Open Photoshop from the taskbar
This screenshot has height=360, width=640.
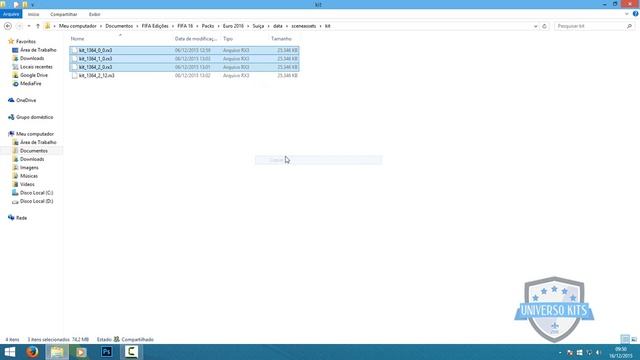coord(107,352)
